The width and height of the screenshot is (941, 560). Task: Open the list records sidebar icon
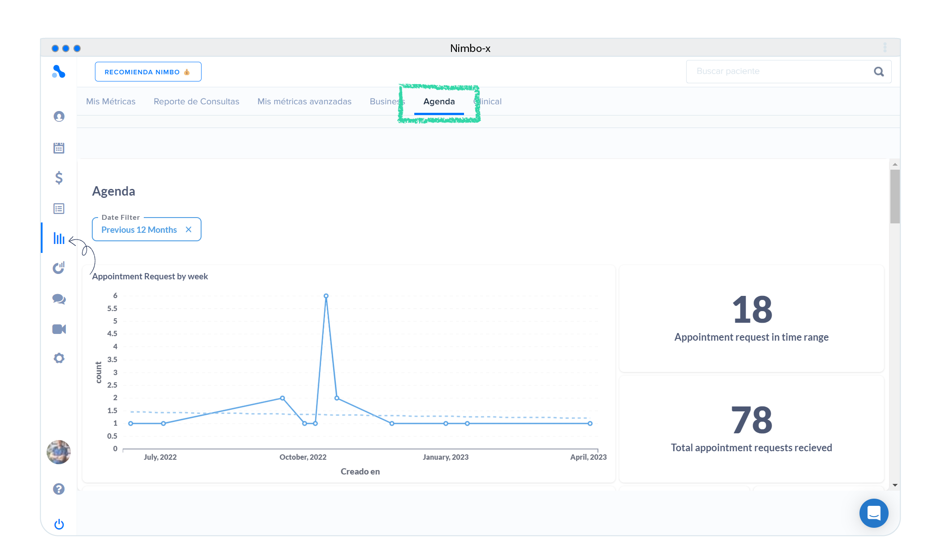click(x=59, y=209)
